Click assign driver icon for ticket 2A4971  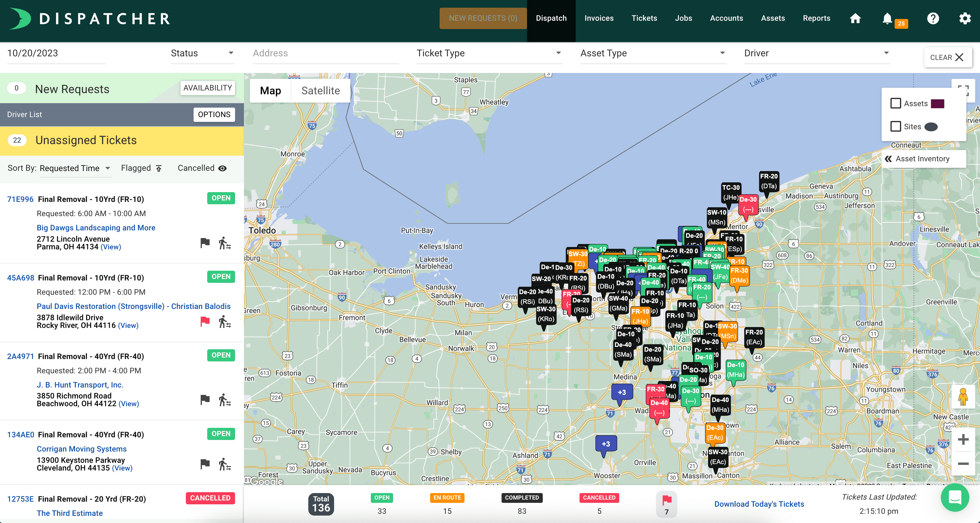pyautogui.click(x=224, y=400)
